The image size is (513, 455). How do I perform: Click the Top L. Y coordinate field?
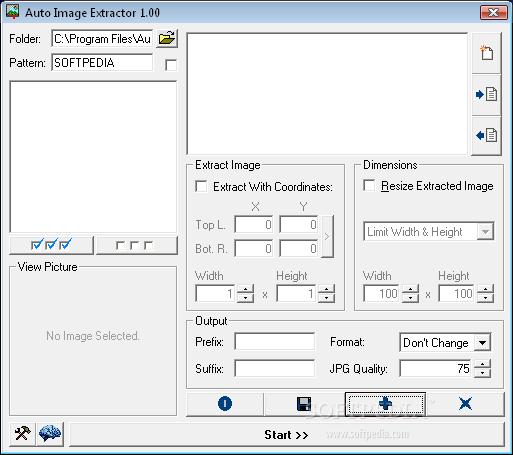pos(299,224)
